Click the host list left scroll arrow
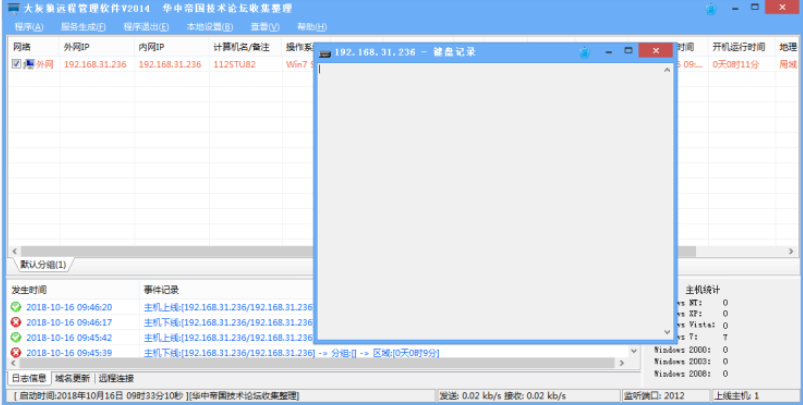803x405 pixels. click(14, 251)
